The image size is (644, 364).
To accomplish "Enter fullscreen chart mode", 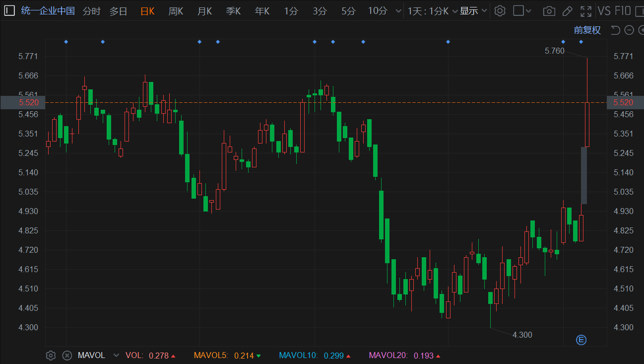I will coord(586,11).
